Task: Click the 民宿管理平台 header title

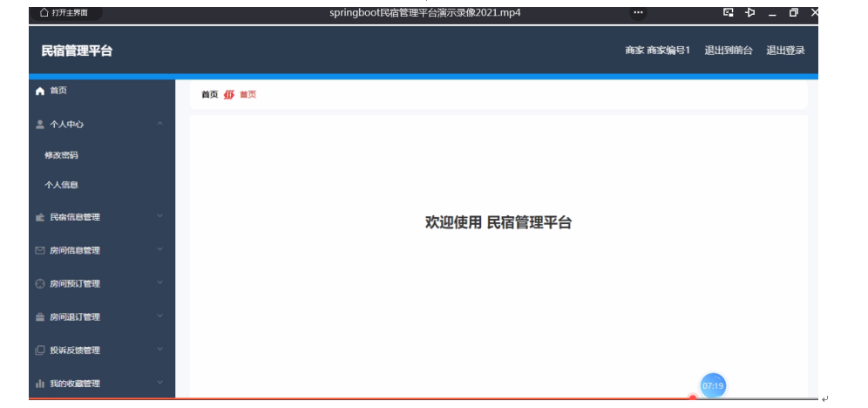Action: point(77,51)
